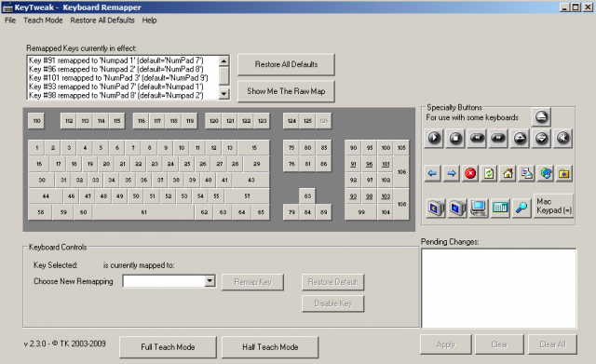Select numpad key 108
This screenshot has width=596, height=364.
(x=401, y=205)
